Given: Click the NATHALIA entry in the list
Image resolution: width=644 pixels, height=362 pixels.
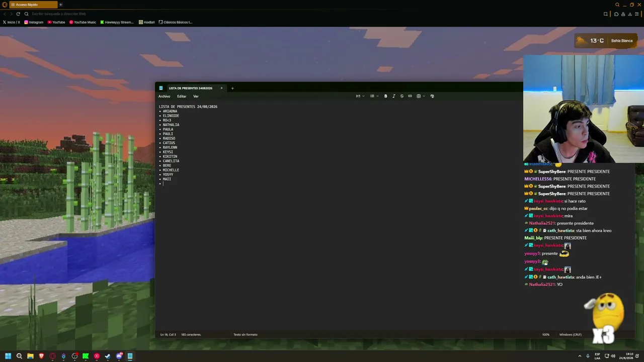Looking at the screenshot, I should pyautogui.click(x=171, y=125).
